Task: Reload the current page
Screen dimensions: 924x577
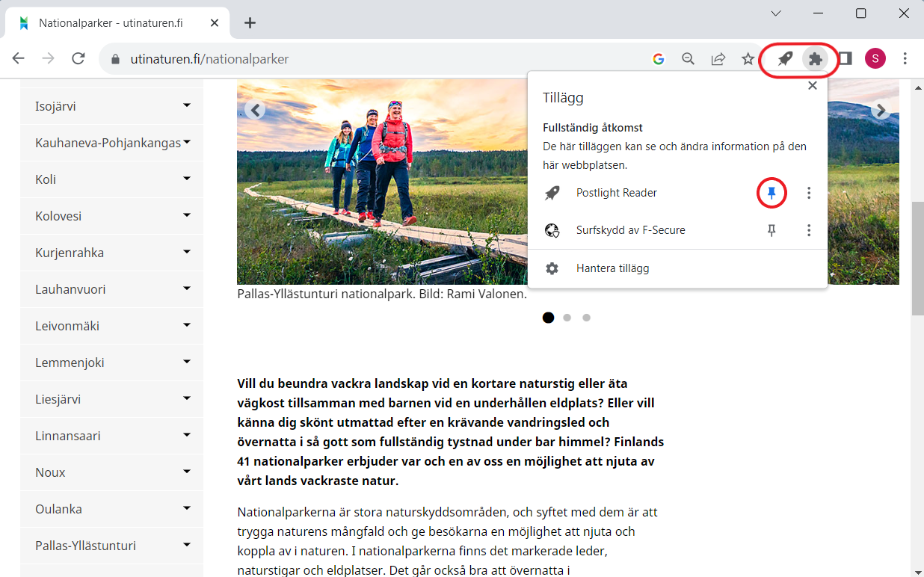Action: pyautogui.click(x=78, y=59)
